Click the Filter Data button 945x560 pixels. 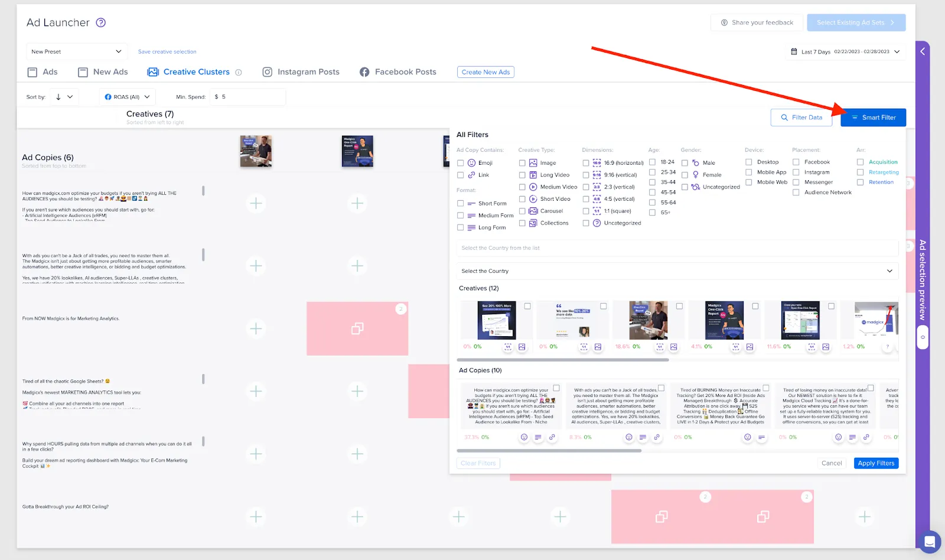[801, 118]
